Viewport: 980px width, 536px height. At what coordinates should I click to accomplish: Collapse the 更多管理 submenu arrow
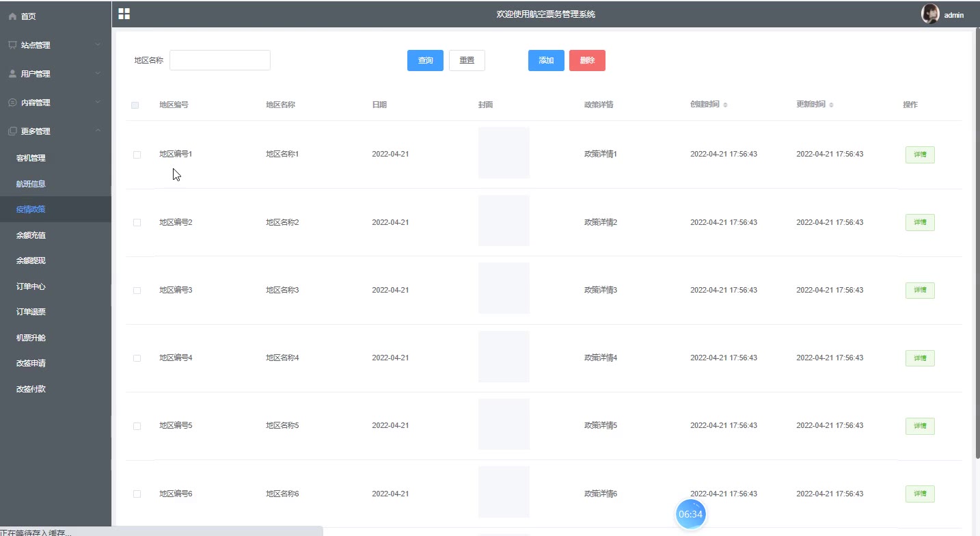(x=98, y=131)
